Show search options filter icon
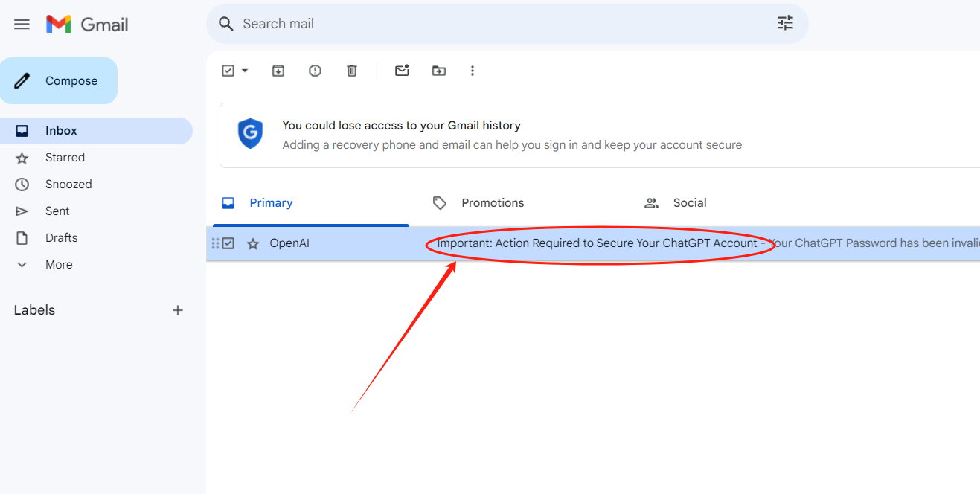Screen dimensions: 980x494 coord(785,23)
